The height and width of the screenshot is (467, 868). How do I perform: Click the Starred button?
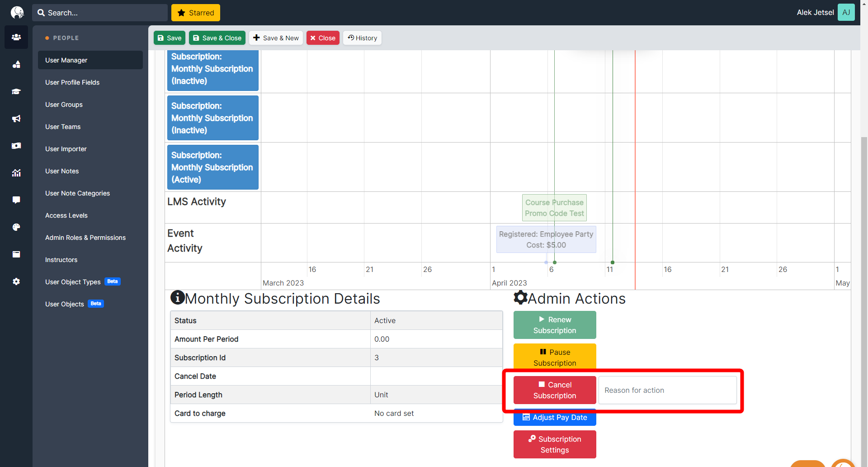[196, 13]
